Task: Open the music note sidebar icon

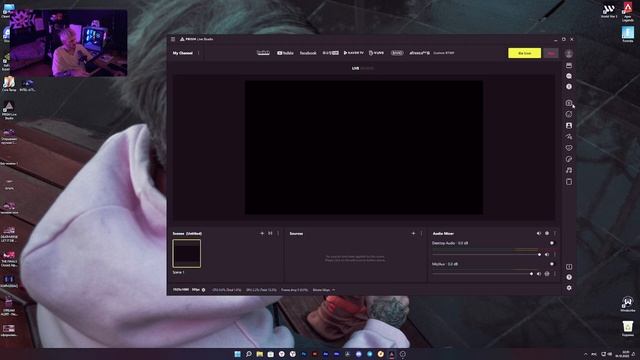Action: pyautogui.click(x=569, y=170)
